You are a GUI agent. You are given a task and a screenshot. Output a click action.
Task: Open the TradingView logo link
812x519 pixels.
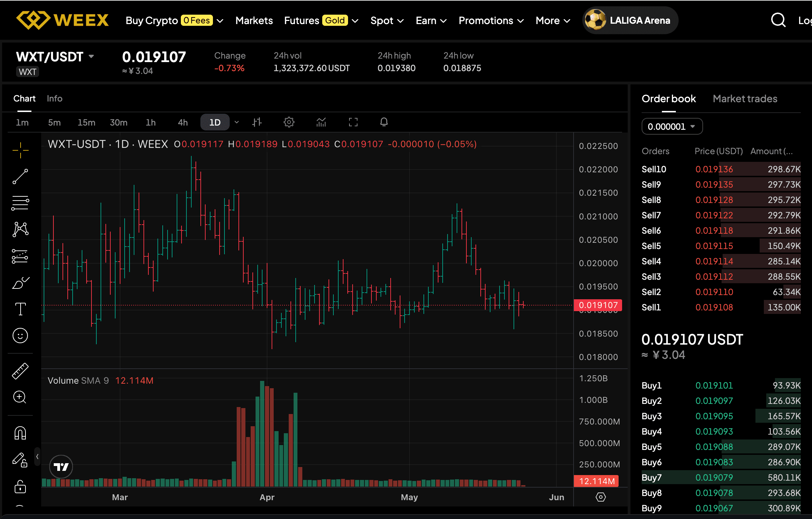[61, 466]
